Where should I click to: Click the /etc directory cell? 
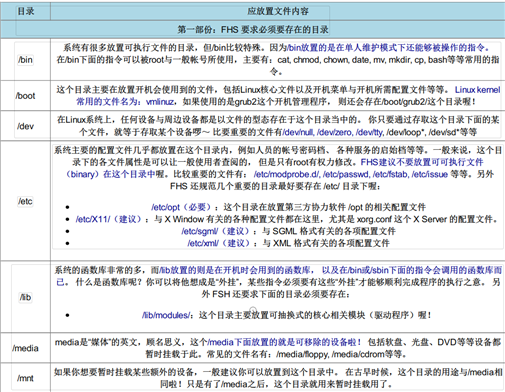click(26, 201)
